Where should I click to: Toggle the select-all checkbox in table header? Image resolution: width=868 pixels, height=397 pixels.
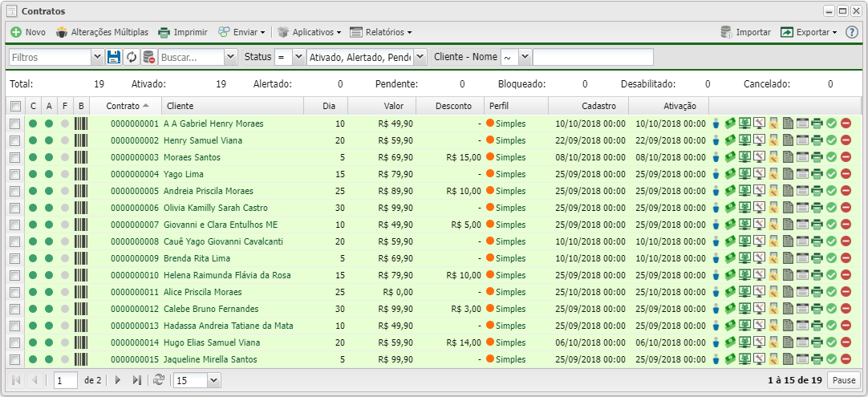pyautogui.click(x=15, y=106)
